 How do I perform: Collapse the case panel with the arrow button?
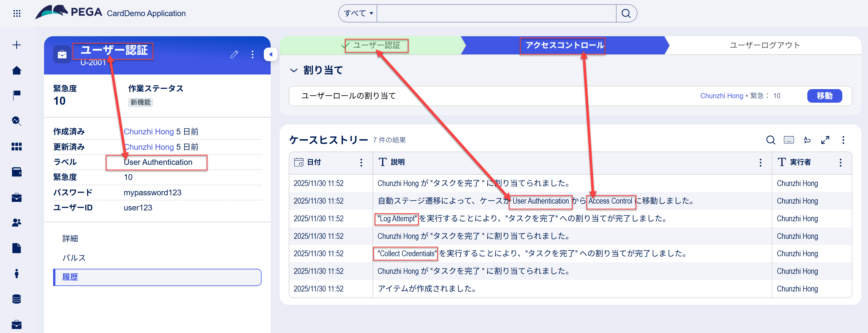(x=271, y=54)
